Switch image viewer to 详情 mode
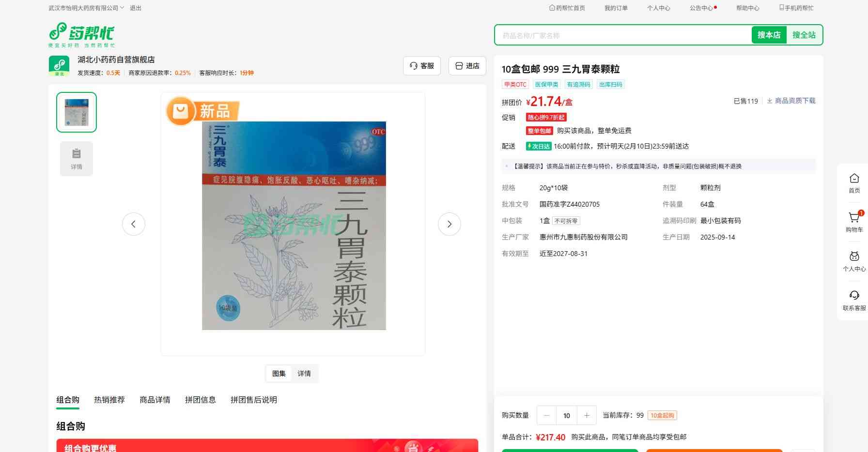The width and height of the screenshot is (868, 452). 304,374
